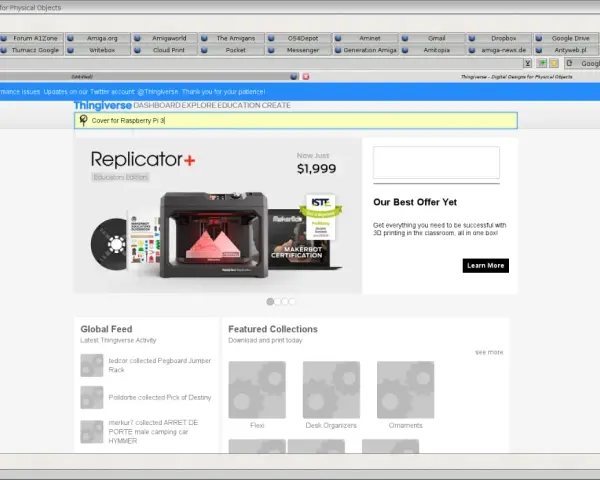Screen dimensions: 600x480
Task: Open the CREATE menu
Action: (x=276, y=105)
